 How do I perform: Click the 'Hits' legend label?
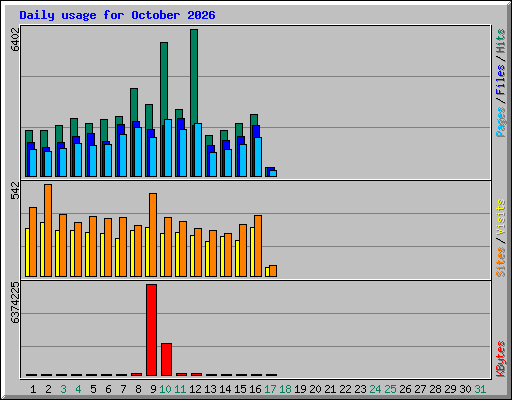pyautogui.click(x=500, y=41)
